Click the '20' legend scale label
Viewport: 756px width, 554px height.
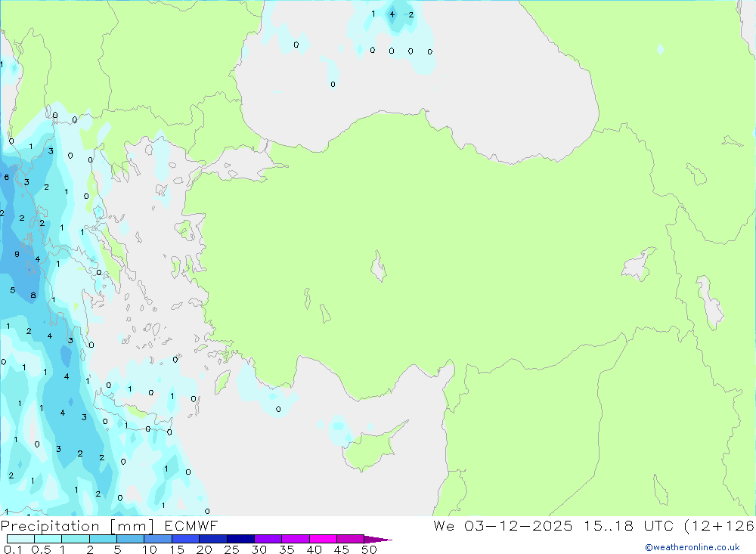point(204,549)
